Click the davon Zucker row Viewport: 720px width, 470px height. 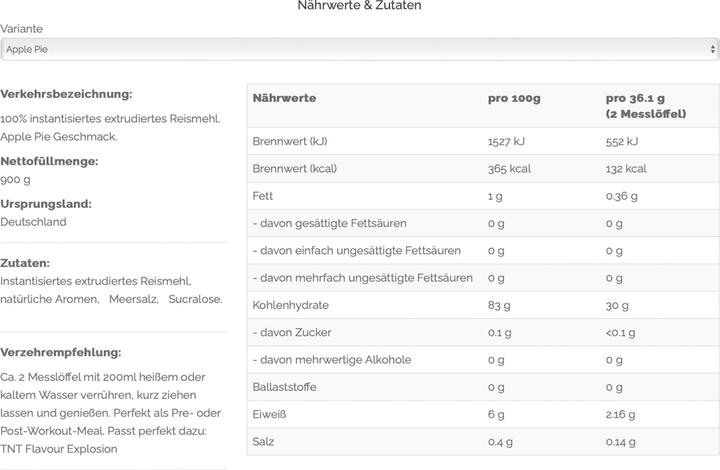tap(483, 332)
